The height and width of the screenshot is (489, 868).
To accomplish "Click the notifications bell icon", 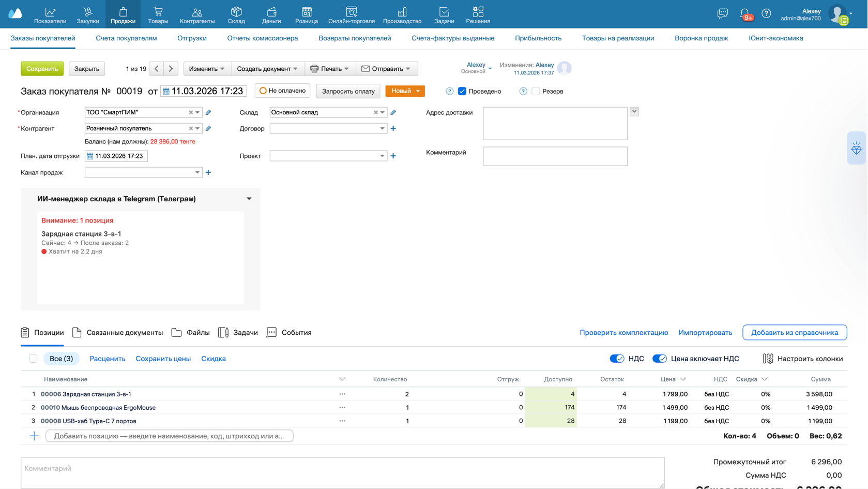I will 744,13.
